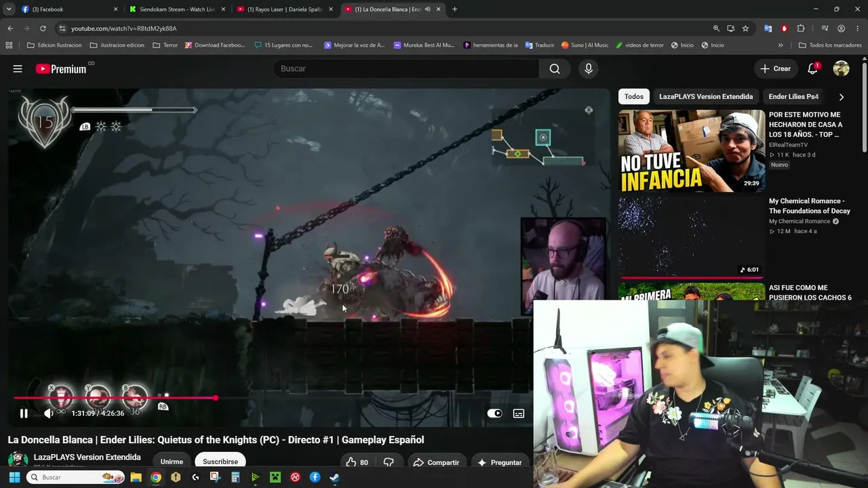View site information beside the URL
Image resolution: width=868 pixels, height=488 pixels.
62,28
